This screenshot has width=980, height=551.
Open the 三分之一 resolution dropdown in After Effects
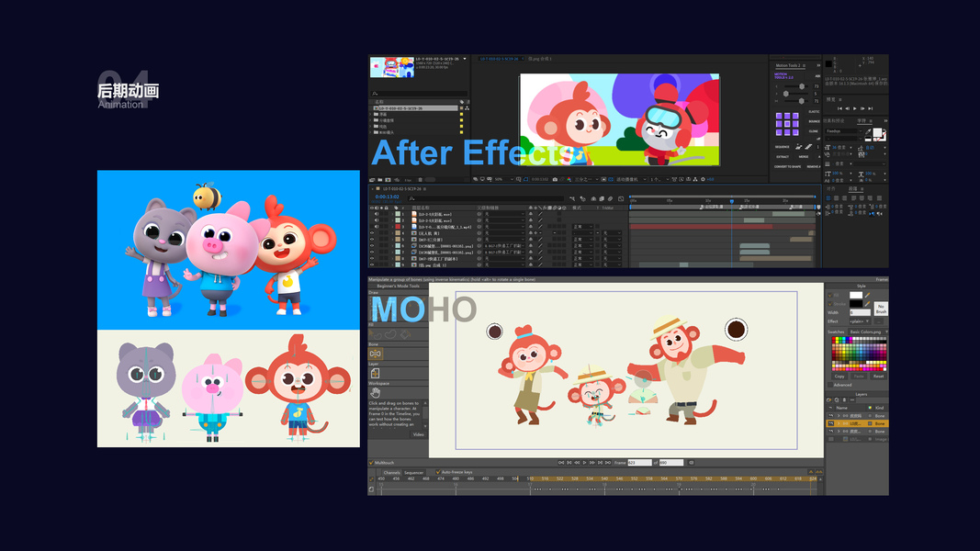(x=587, y=179)
